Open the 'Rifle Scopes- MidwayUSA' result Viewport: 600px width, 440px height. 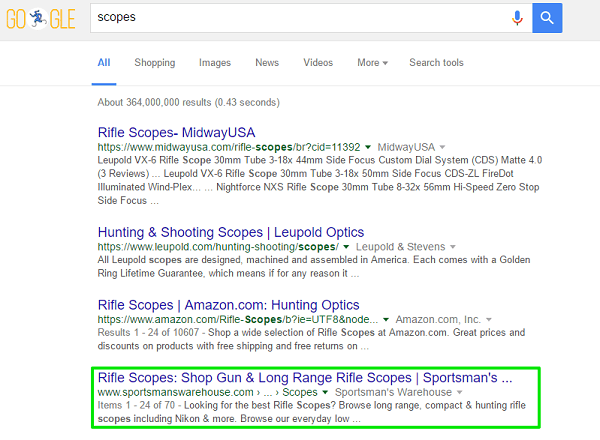click(176, 132)
